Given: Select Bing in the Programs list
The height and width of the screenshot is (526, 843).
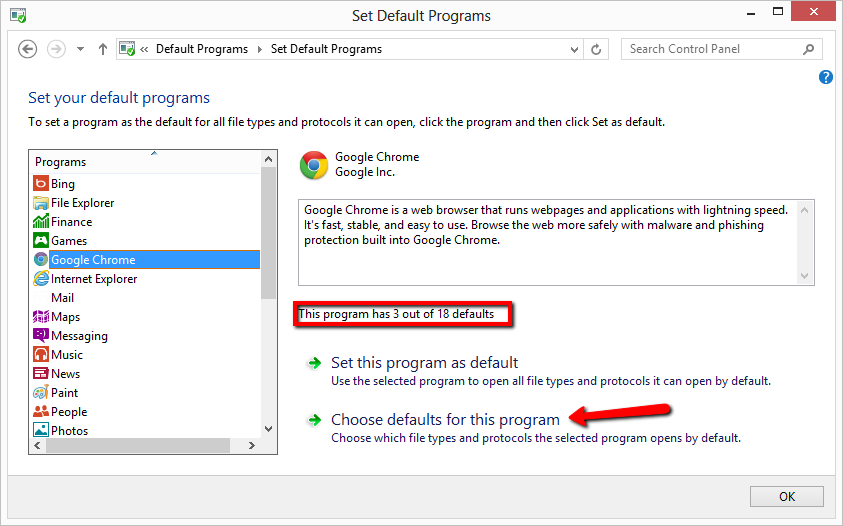Looking at the screenshot, I should 63,183.
